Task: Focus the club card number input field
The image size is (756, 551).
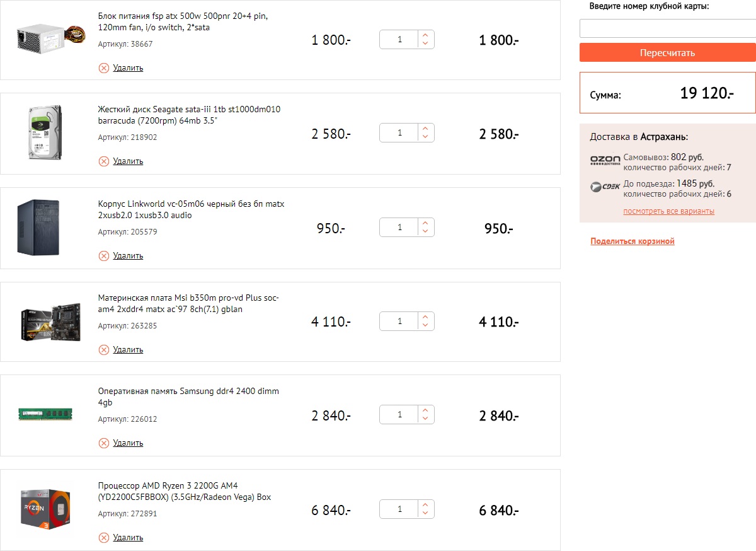Action: pyautogui.click(x=667, y=28)
